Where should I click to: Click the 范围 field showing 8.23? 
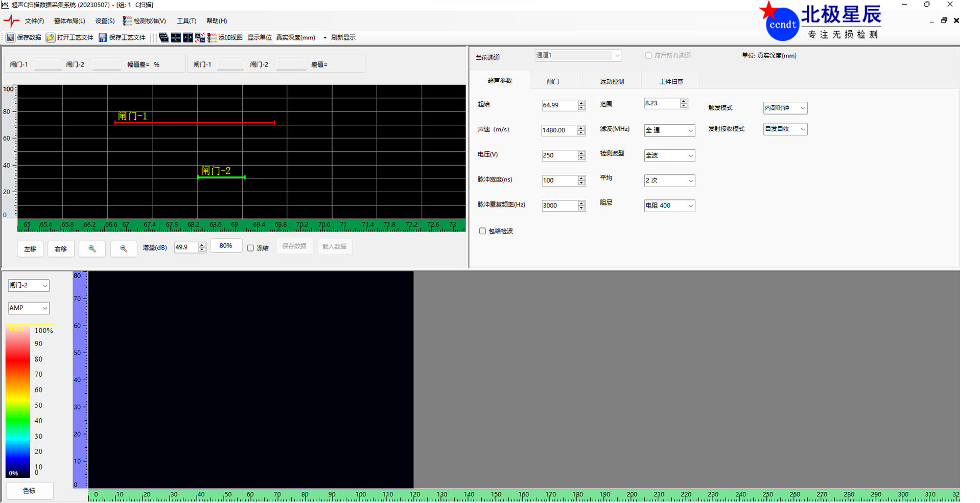pos(662,103)
